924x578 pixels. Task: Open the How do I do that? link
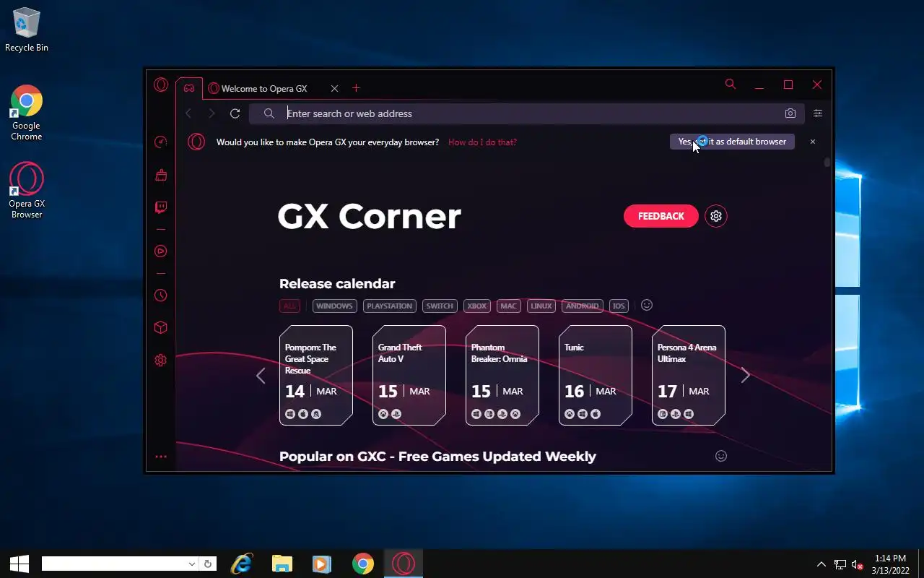point(482,142)
